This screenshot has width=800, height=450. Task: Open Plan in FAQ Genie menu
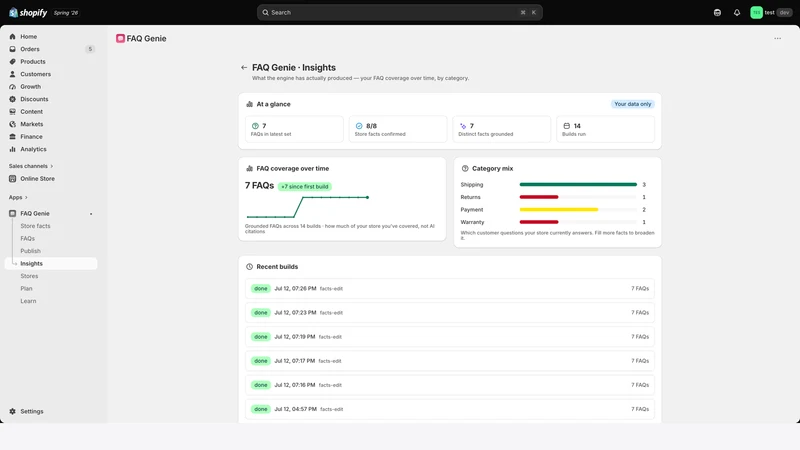pyautogui.click(x=26, y=289)
